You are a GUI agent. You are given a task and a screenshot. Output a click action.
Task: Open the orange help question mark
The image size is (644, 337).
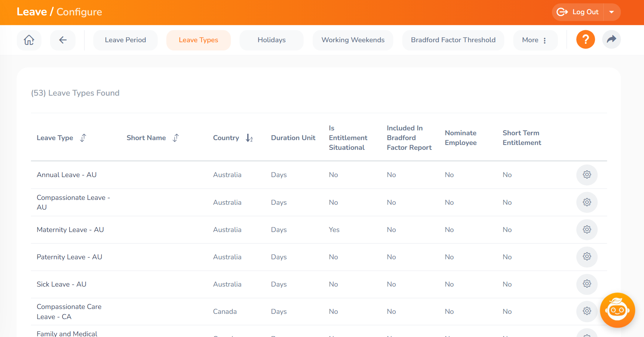coord(586,40)
